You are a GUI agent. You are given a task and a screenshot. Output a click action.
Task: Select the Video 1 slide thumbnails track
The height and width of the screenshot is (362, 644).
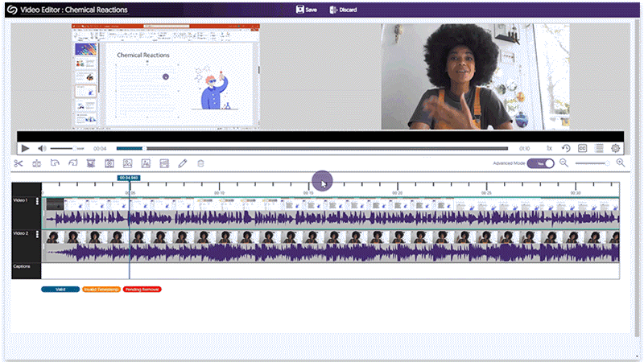[331, 204]
